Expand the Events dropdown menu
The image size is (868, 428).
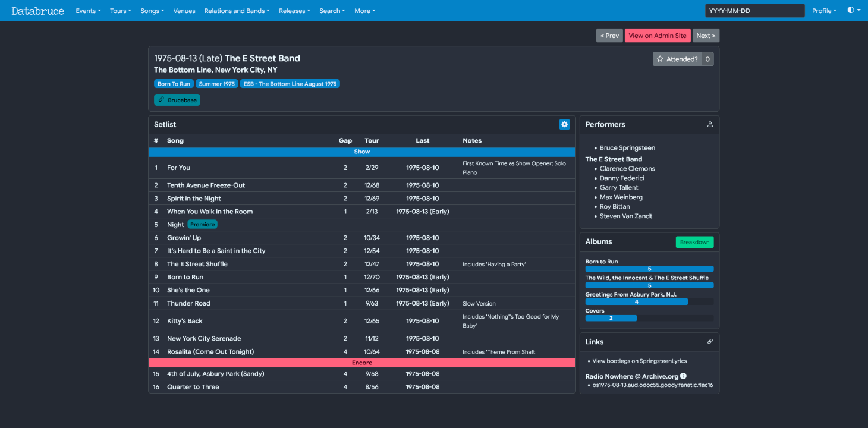(x=88, y=11)
